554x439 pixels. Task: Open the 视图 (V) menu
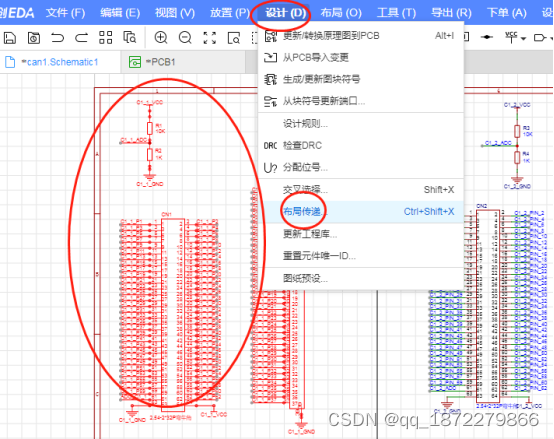click(x=175, y=13)
